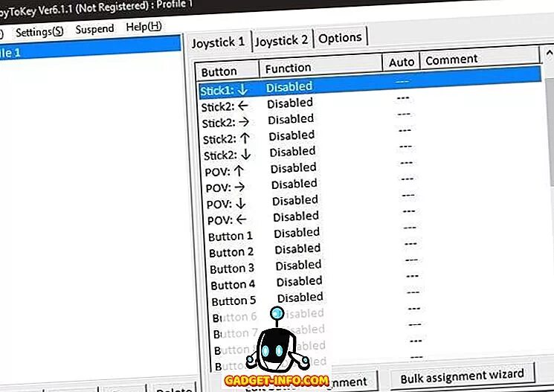
Task: Click the Function column header
Action: click(x=321, y=66)
